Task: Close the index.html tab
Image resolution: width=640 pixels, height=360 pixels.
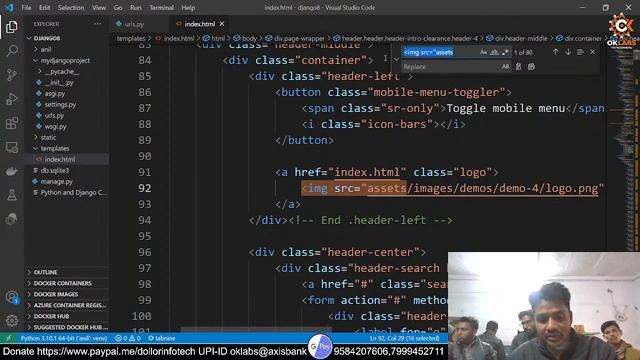Action: tap(222, 24)
